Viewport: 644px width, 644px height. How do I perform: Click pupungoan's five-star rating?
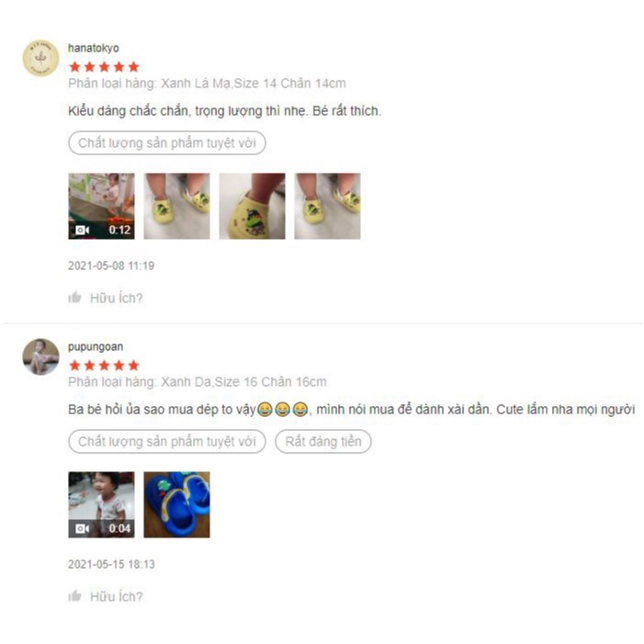pos(105,366)
